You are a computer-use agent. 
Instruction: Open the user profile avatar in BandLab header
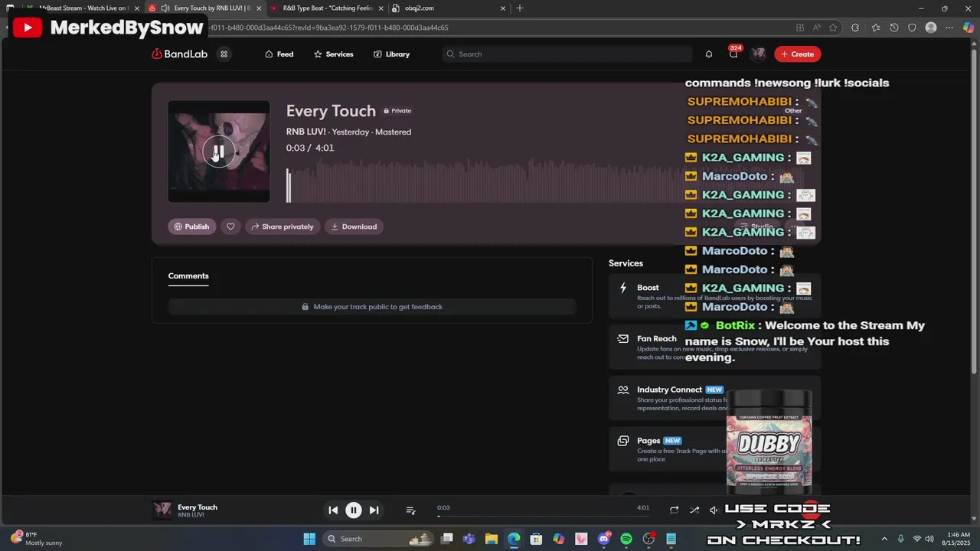758,54
